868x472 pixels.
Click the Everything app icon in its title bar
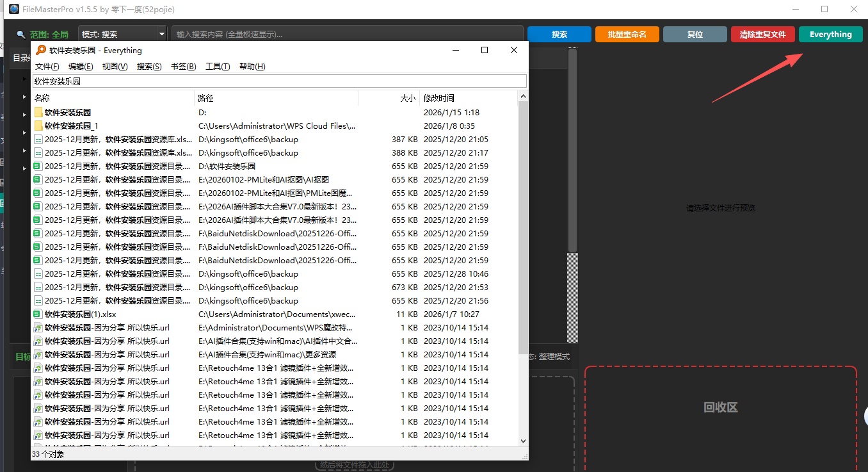coord(40,51)
